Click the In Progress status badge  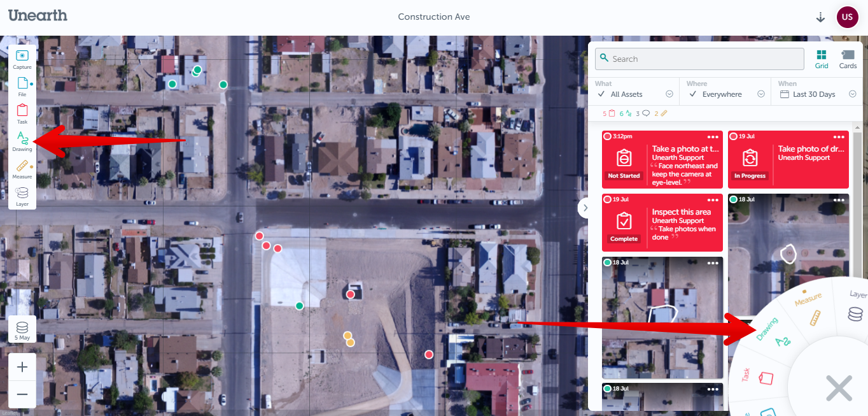click(750, 176)
